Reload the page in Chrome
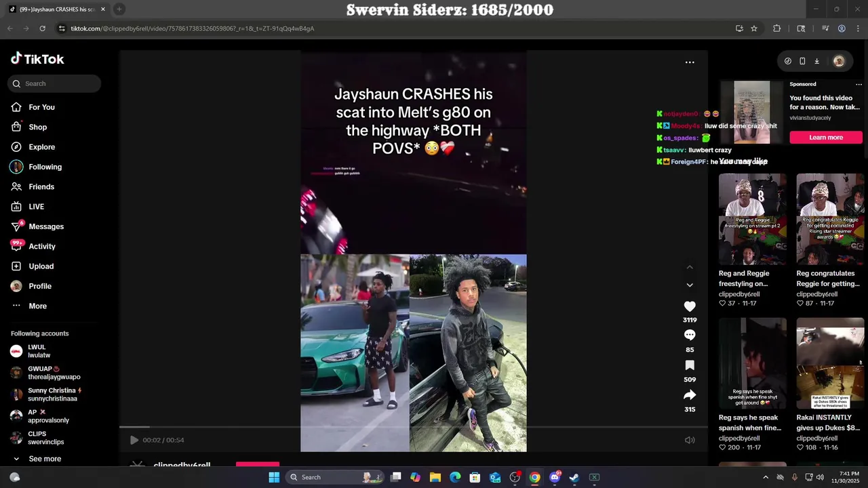The height and width of the screenshot is (488, 868). (x=42, y=28)
